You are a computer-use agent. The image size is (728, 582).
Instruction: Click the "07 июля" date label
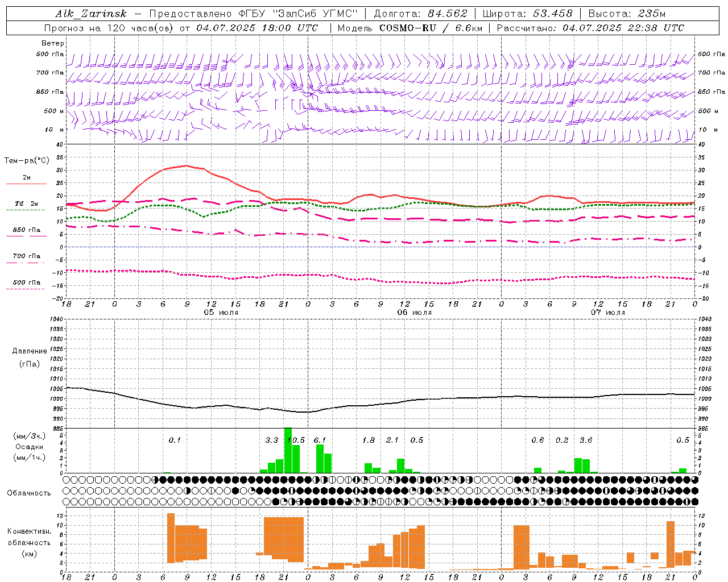coord(607,313)
